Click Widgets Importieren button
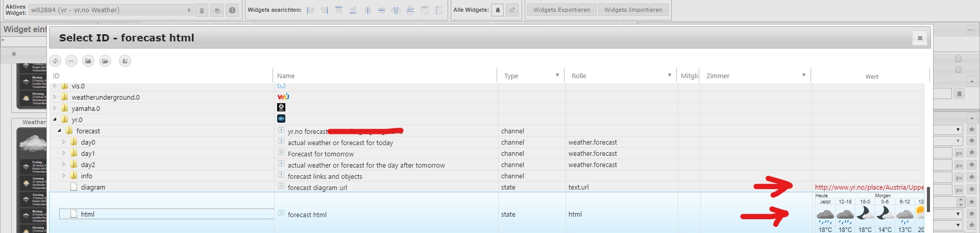Viewport: 980px width, 233px height. (x=633, y=10)
